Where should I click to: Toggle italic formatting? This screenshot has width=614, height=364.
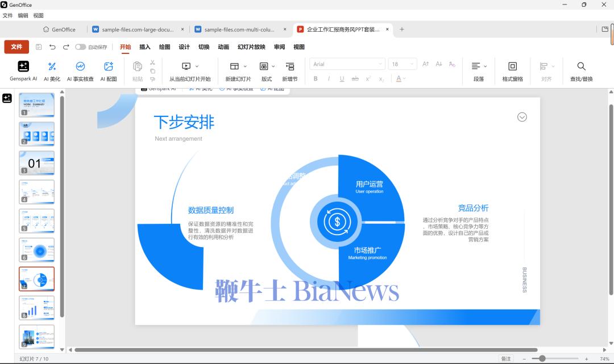[x=329, y=78]
